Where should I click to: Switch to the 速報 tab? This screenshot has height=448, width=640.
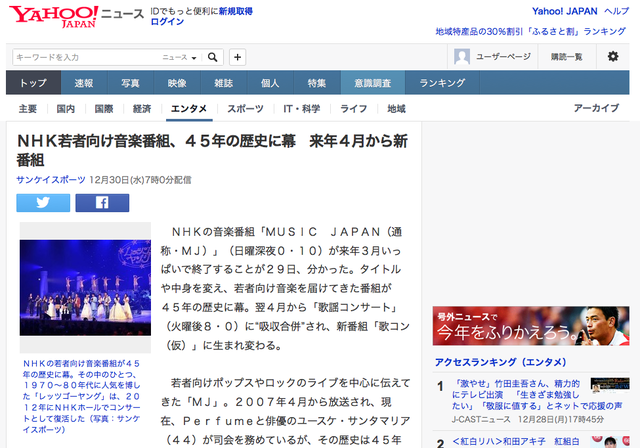click(84, 83)
